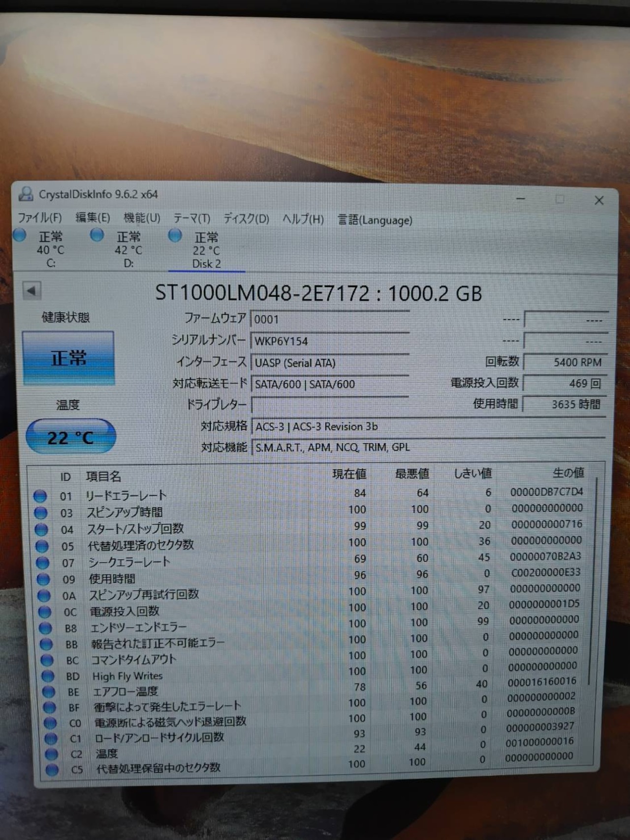Click the power-on count field 469 回
The height and width of the screenshot is (840, 630).
coord(566,383)
